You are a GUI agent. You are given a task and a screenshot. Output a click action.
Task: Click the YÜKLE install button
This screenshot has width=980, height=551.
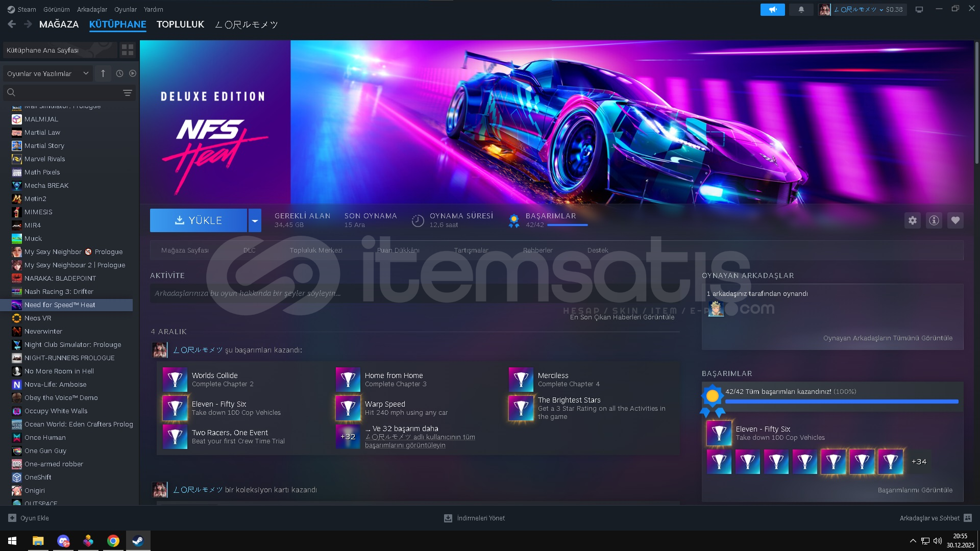[199, 220]
